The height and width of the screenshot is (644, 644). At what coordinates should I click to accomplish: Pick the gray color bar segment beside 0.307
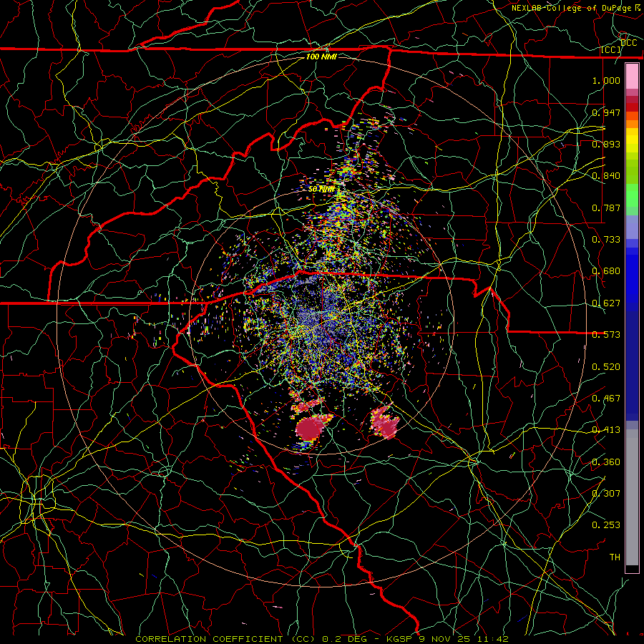632,497
